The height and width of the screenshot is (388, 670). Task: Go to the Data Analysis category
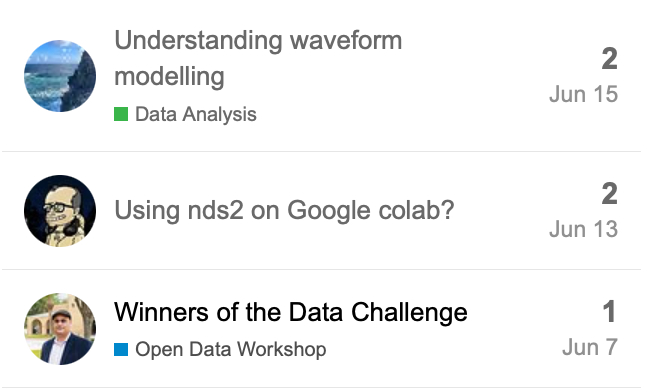(x=185, y=114)
